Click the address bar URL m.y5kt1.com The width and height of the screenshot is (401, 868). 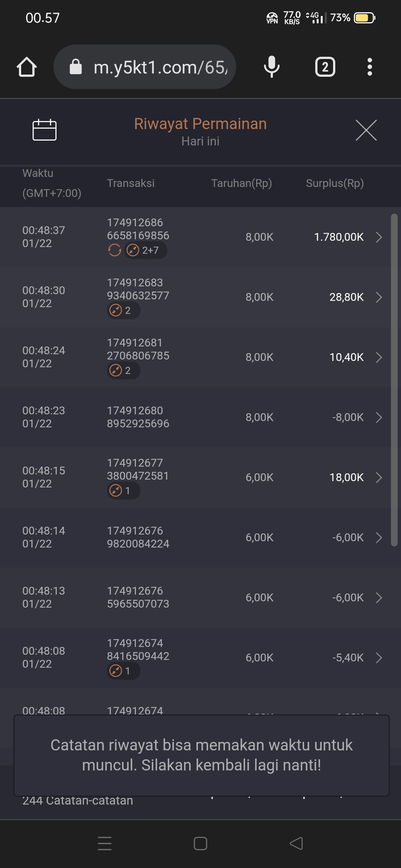160,67
